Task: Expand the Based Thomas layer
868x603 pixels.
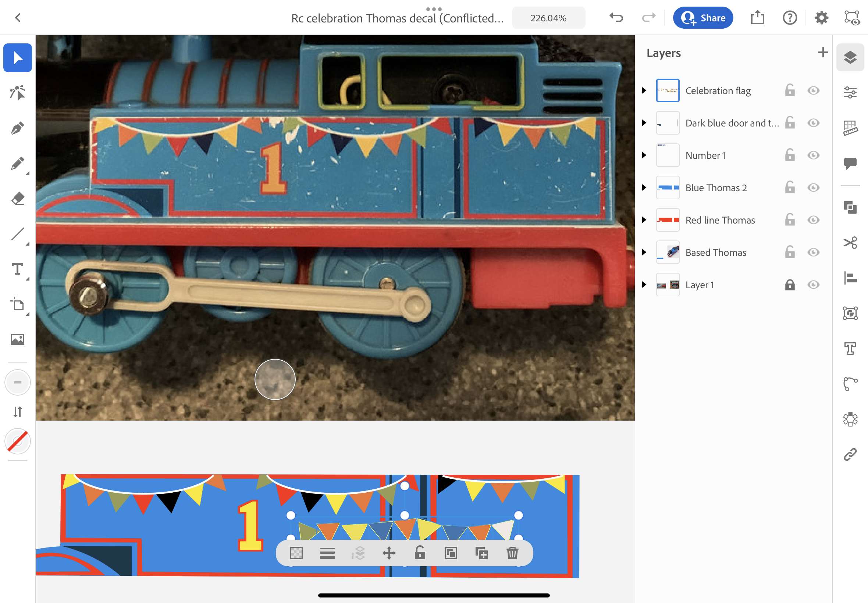Action: click(644, 252)
